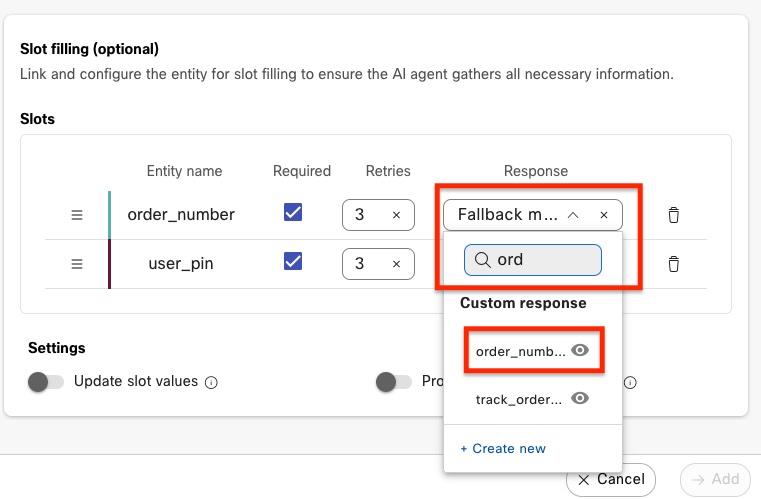Click drag handle icon for user_pin row
Image resolution: width=761 pixels, height=499 pixels.
(x=77, y=264)
